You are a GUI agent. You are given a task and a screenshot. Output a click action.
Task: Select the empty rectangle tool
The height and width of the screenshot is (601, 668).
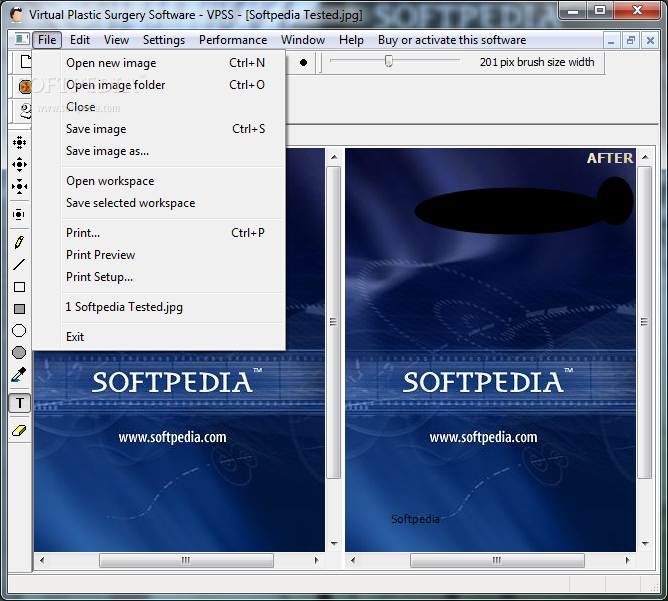coord(19,287)
